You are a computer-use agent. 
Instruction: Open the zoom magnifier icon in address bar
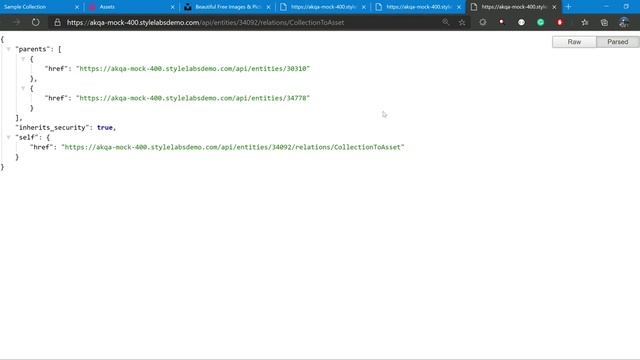point(445,22)
